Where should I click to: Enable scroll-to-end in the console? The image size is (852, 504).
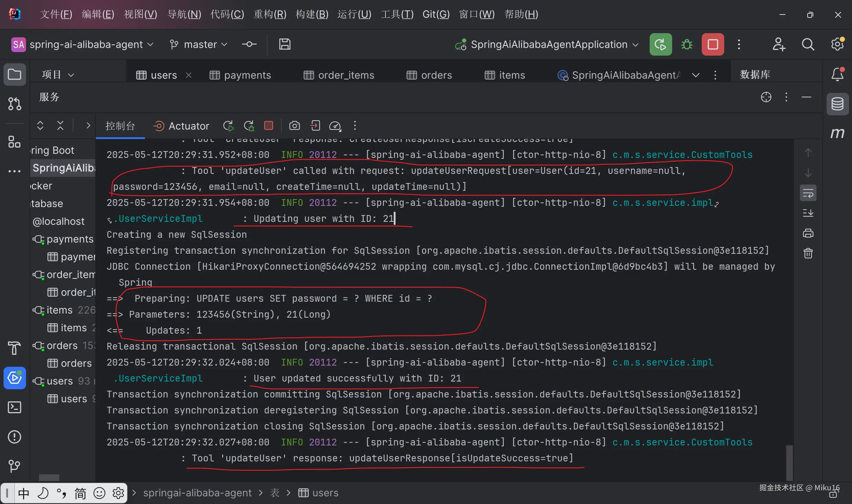point(808,213)
